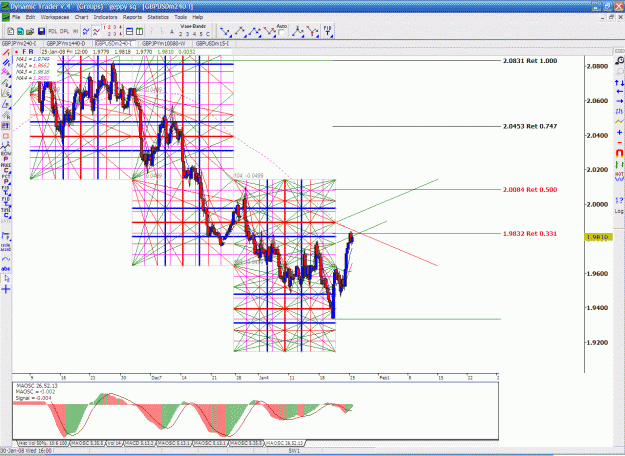Open the Edit menu

tap(30, 17)
